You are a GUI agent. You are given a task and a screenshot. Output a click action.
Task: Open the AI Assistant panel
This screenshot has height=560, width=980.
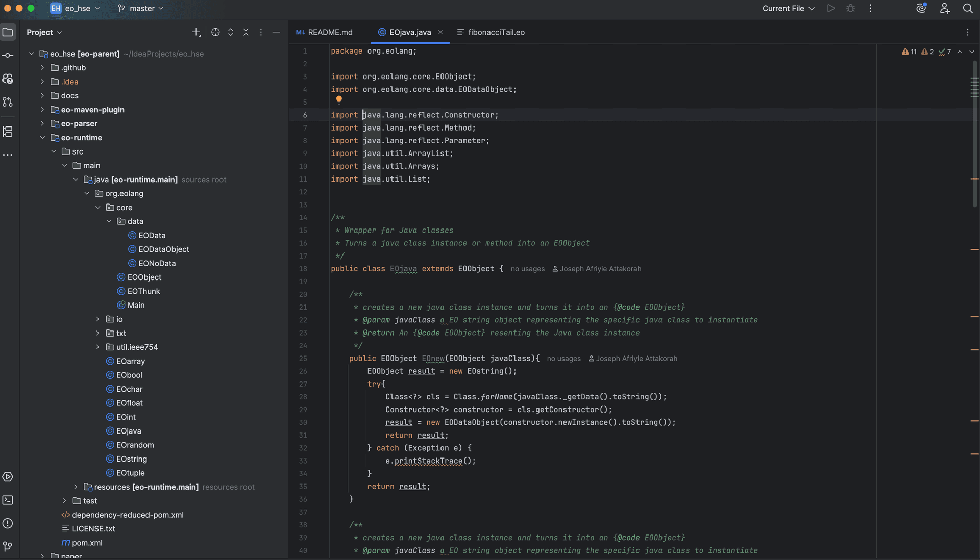point(921,8)
